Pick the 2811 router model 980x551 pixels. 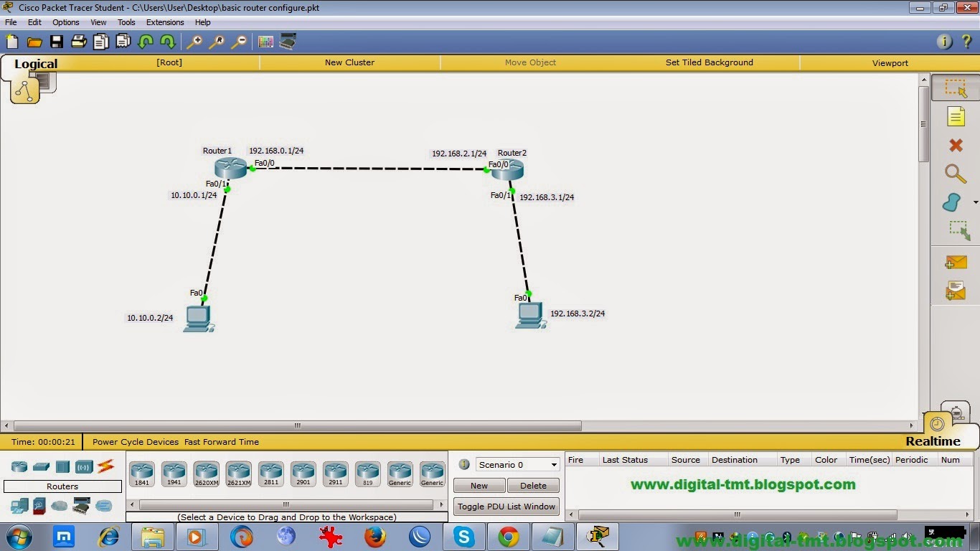[271, 474]
